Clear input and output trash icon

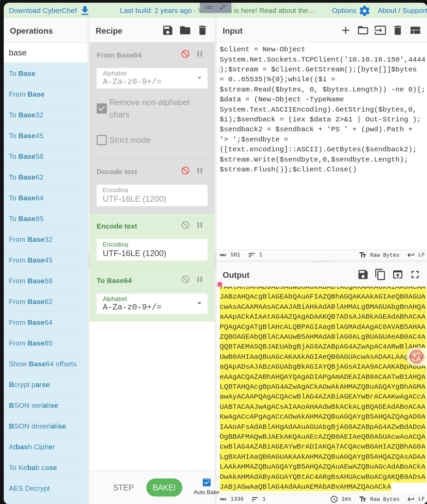click(398, 31)
